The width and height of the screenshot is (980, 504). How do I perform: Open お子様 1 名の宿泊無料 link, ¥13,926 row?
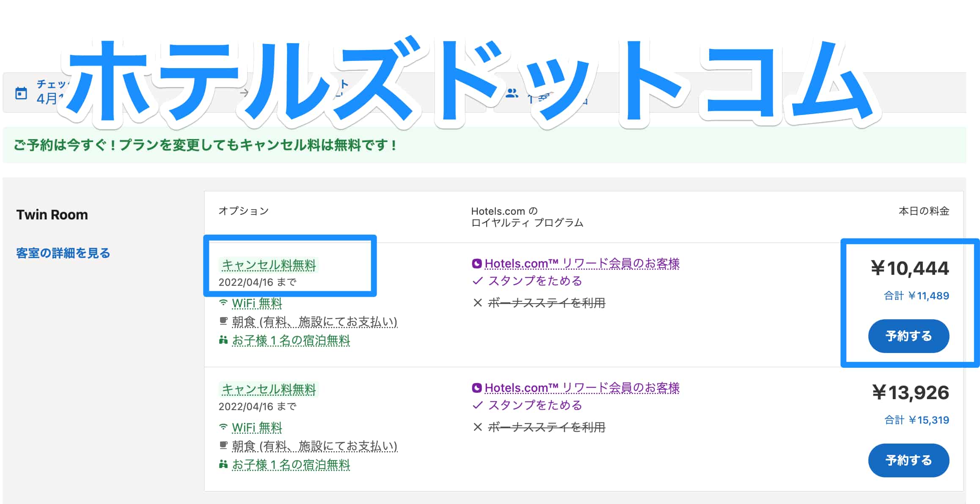click(x=291, y=465)
